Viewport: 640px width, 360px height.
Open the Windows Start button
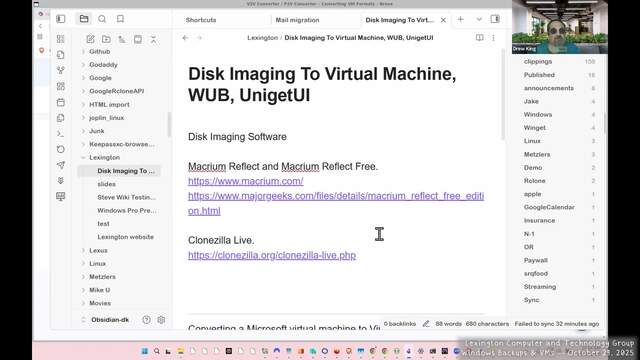(144, 351)
